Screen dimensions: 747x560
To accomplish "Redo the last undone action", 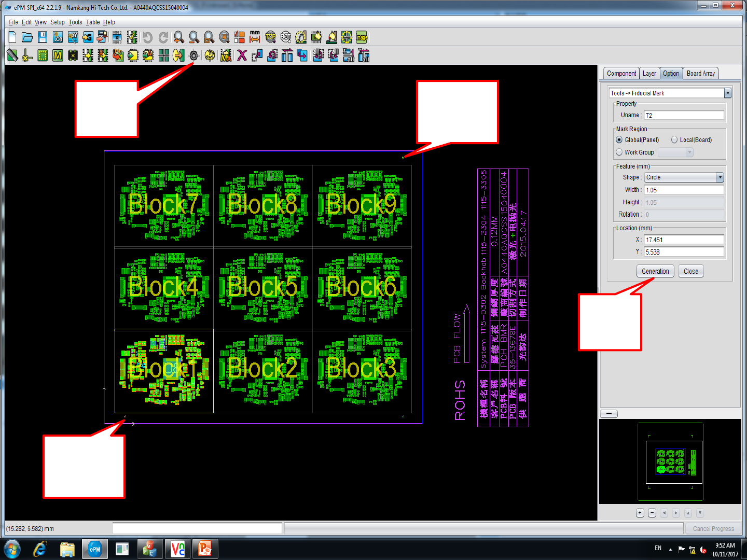I will pos(163,37).
